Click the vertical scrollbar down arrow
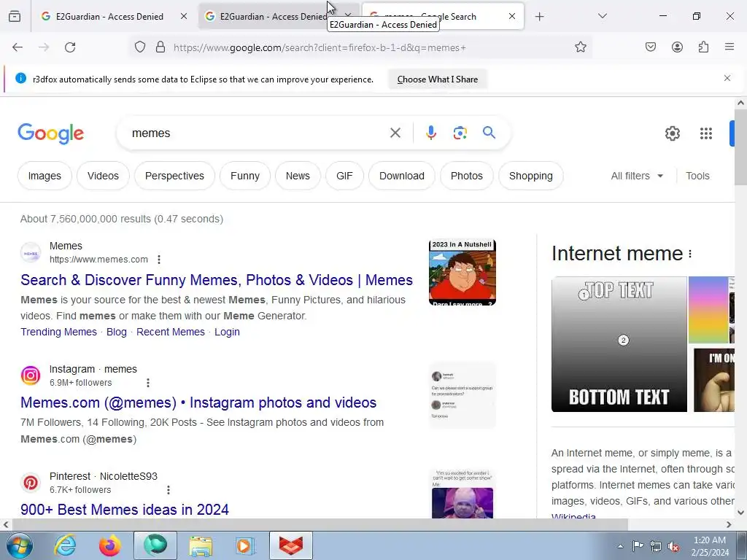This screenshot has width=747, height=560. [x=741, y=513]
